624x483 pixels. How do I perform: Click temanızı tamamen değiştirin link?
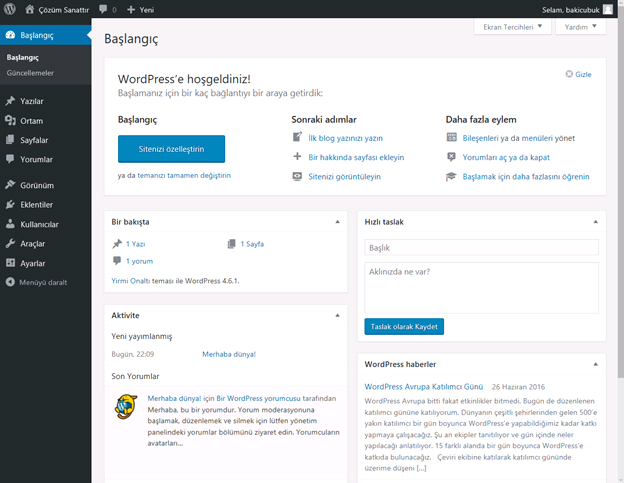(184, 175)
